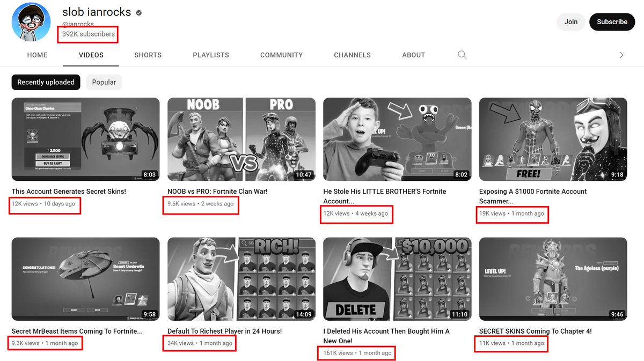Click the slob ianrocks channel avatar
644x361 pixels.
[x=31, y=21]
